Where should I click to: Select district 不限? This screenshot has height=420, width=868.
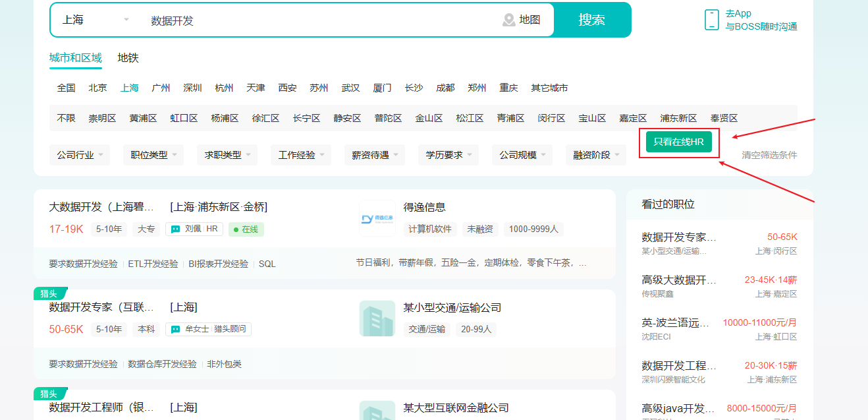67,118
